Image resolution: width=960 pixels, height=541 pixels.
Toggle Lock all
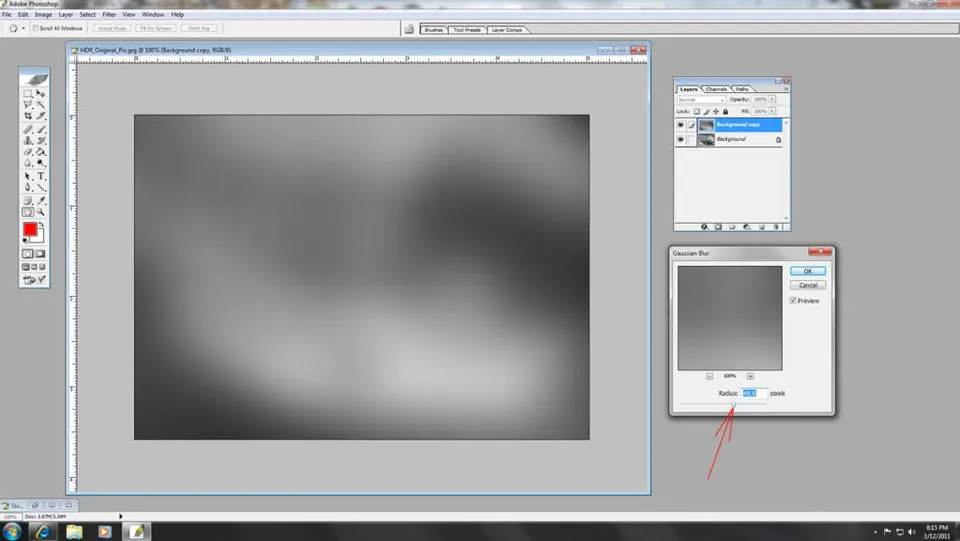pyautogui.click(x=726, y=111)
